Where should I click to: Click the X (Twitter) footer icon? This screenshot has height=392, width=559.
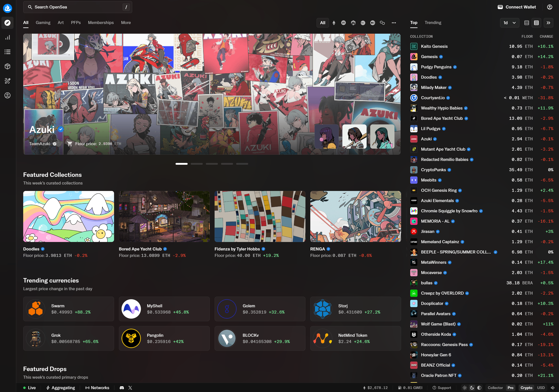tap(130, 388)
